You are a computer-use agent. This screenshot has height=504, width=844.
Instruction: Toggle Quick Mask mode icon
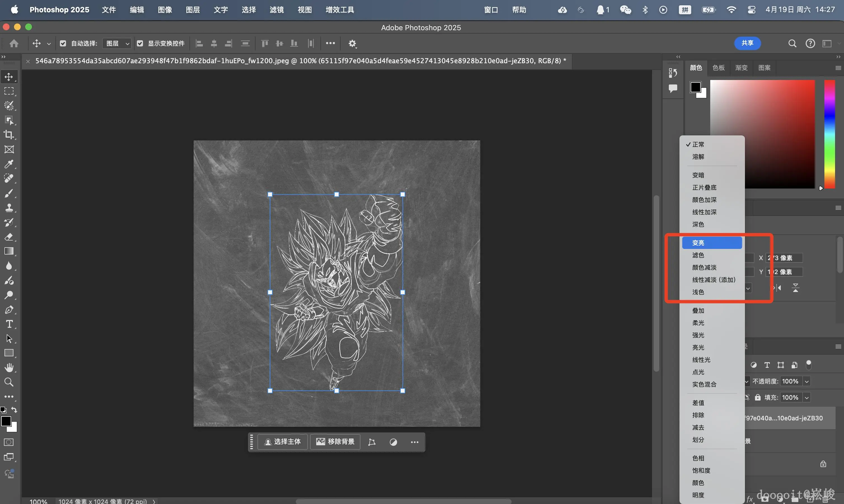[x=9, y=442]
